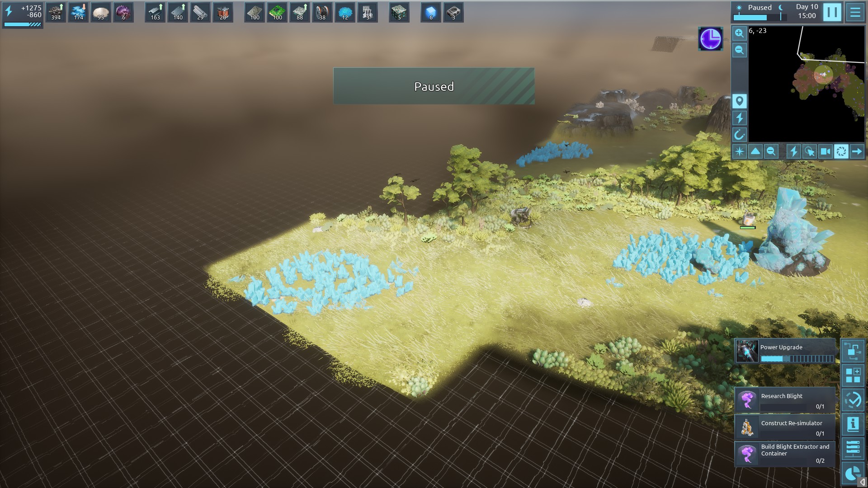Open the Research Blight objective
Viewport: 868px width, 488px height.
(x=784, y=400)
